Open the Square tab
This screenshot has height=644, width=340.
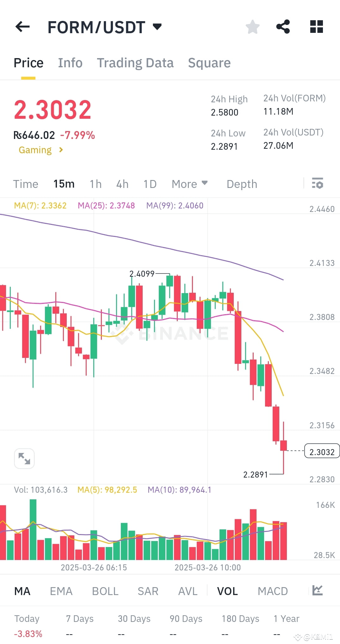point(209,63)
